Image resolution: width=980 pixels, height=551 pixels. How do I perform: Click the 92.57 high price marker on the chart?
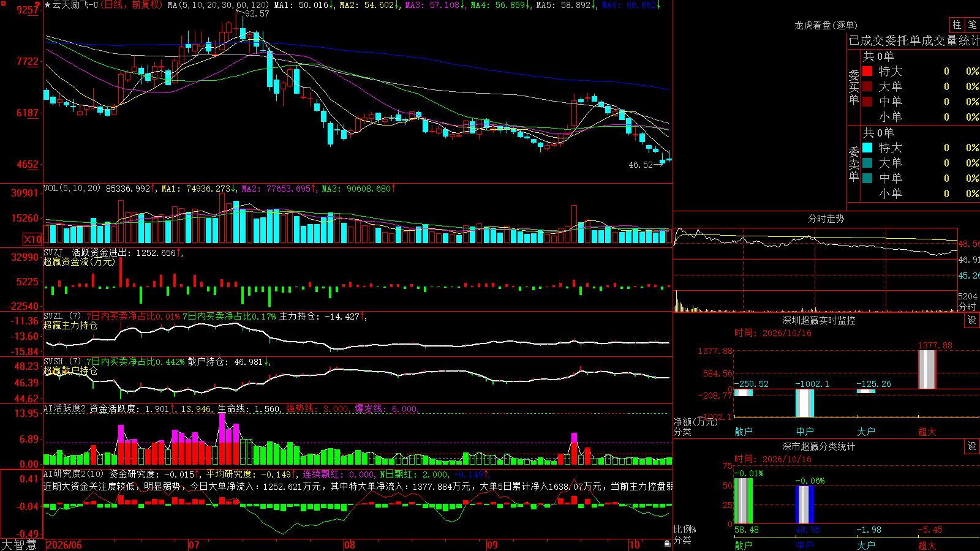[257, 13]
